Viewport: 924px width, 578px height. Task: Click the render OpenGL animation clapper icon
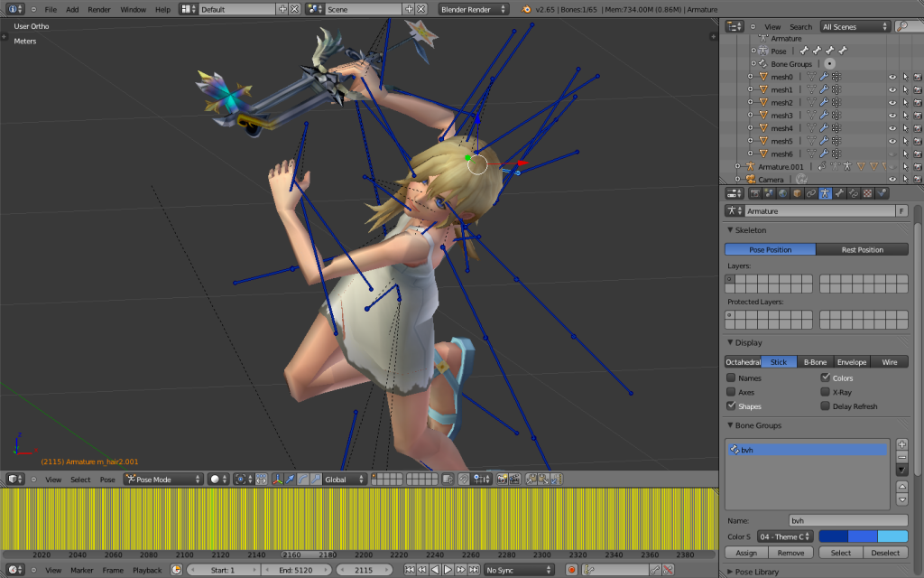tap(514, 480)
